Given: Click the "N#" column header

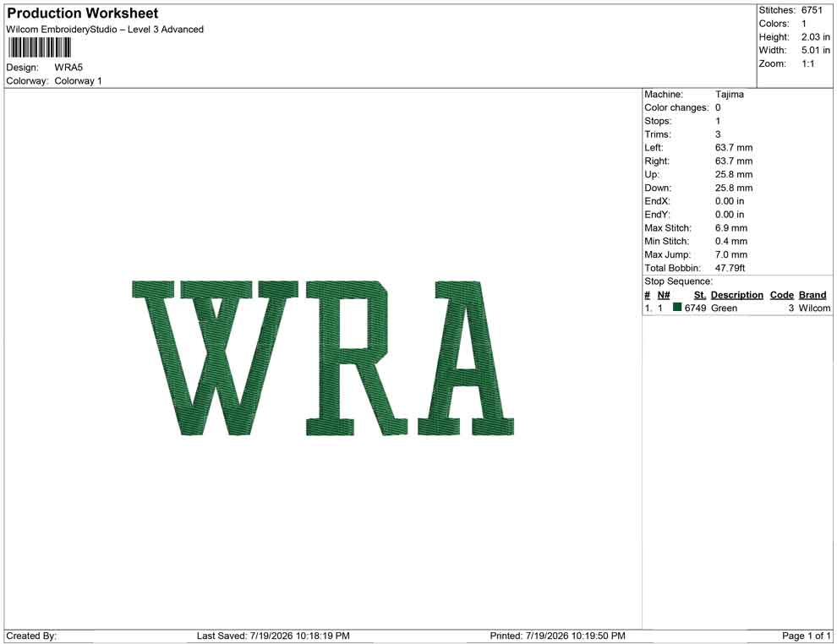Looking at the screenshot, I should (x=664, y=294).
